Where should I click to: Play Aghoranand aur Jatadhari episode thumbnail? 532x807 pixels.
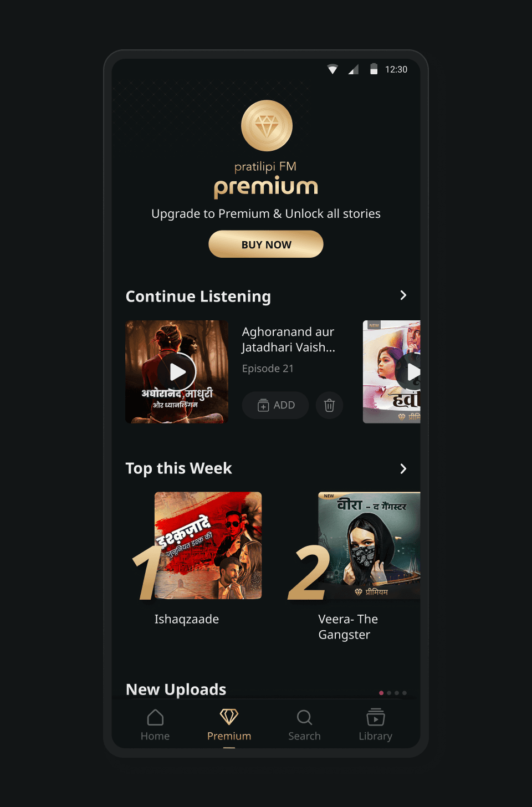[177, 372]
